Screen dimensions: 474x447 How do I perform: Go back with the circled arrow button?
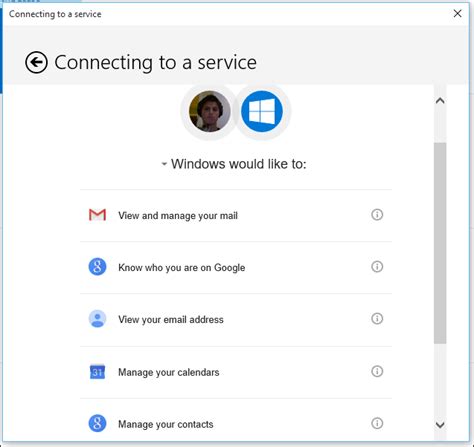pyautogui.click(x=36, y=62)
